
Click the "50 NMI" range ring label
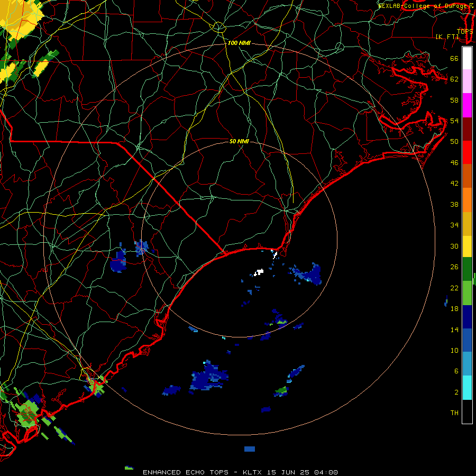pyautogui.click(x=239, y=141)
